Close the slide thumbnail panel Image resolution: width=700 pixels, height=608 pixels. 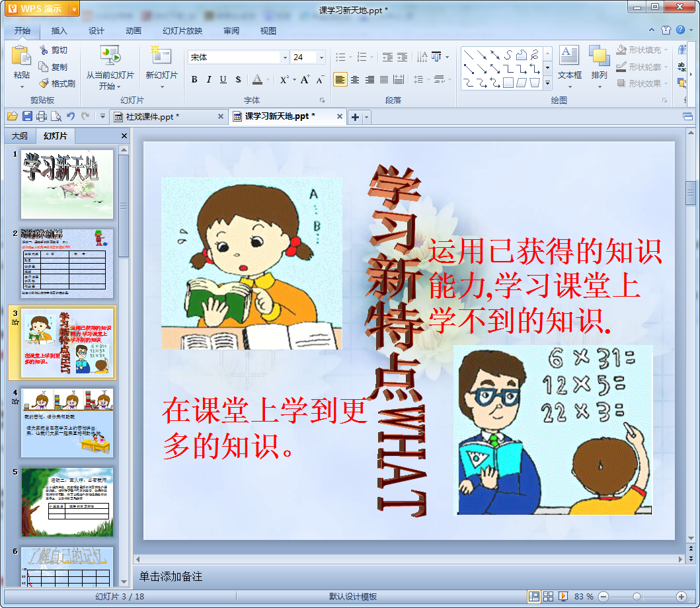(x=124, y=135)
